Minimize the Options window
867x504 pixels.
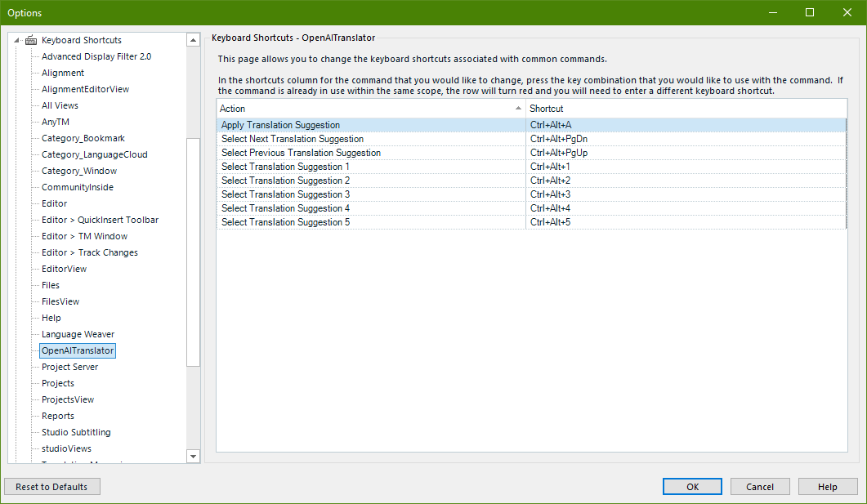click(773, 13)
